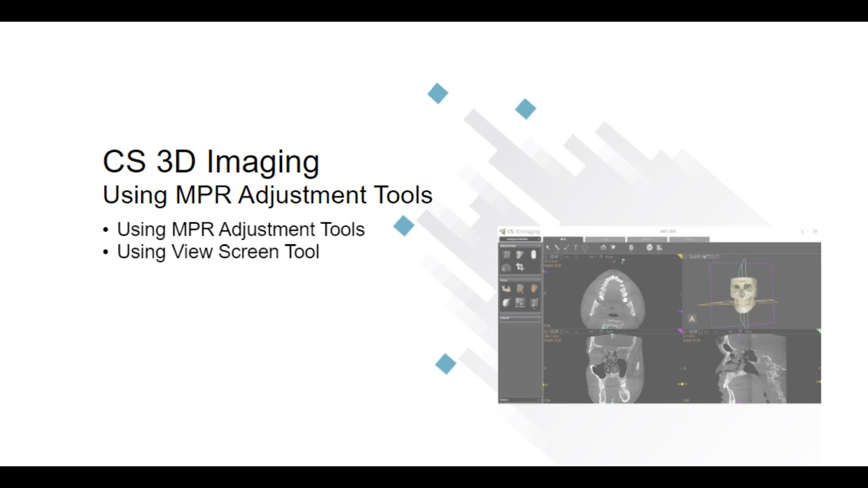Click the 'Using MPR Adjustment Tools' bullet

click(x=241, y=230)
